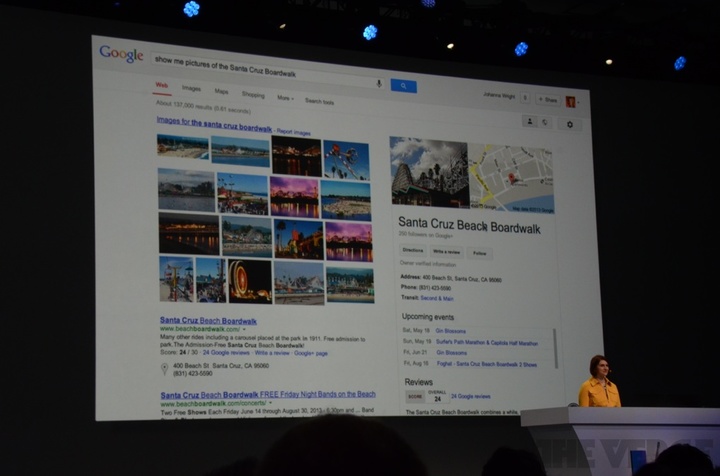This screenshot has width=720, height=476.
Task: Click the 'Write a review' panel button
Action: 446,252
